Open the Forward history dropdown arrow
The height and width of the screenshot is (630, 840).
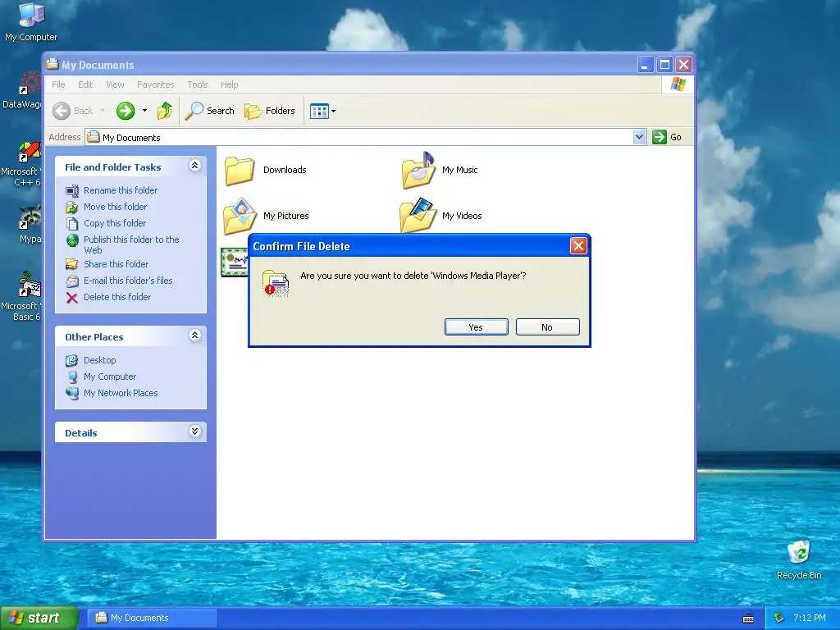coord(144,111)
